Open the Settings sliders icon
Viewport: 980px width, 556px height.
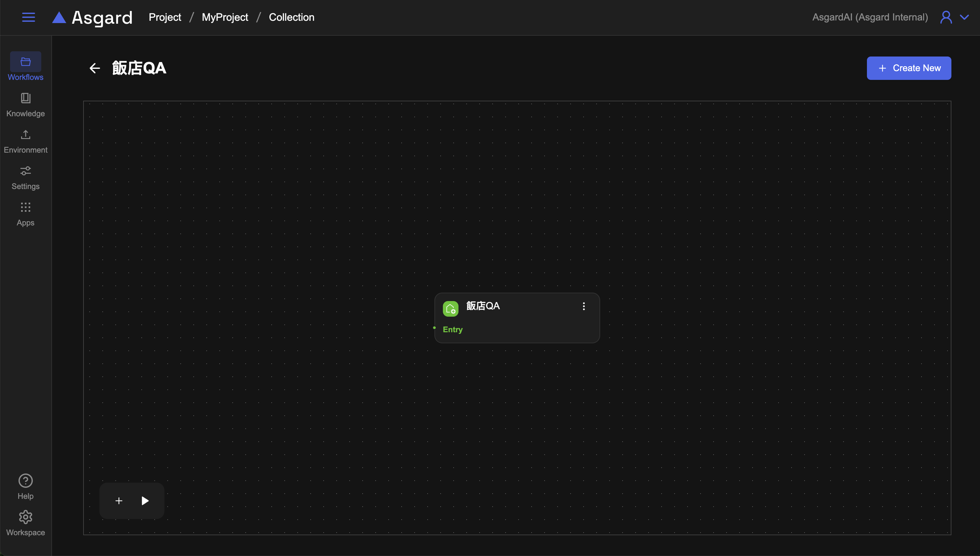pyautogui.click(x=26, y=171)
